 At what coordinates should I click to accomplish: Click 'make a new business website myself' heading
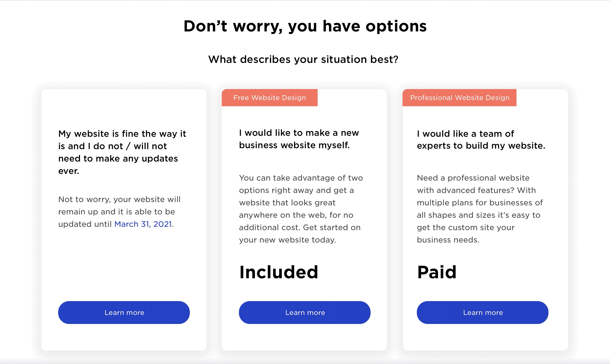[299, 139]
